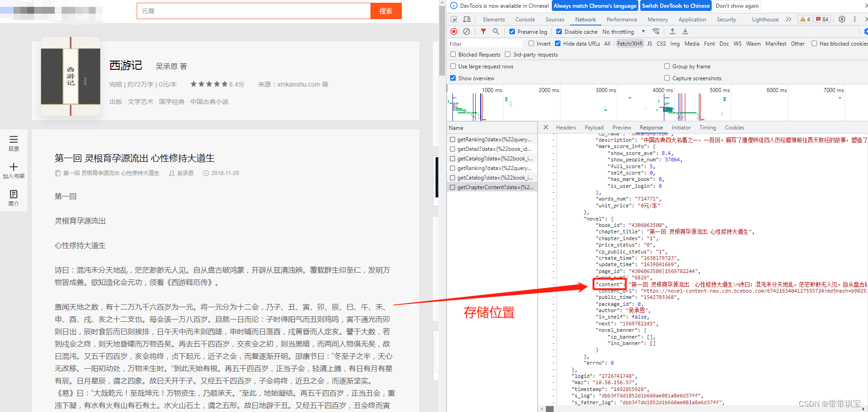Click the search requests magnifier icon
Screen dimensions: 868x412
click(x=496, y=31)
